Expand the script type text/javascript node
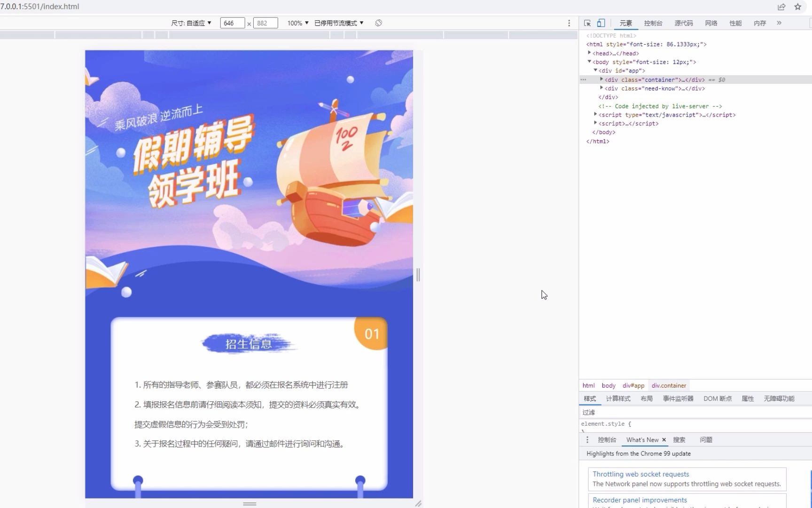Image resolution: width=812 pixels, height=508 pixels. [x=595, y=114]
